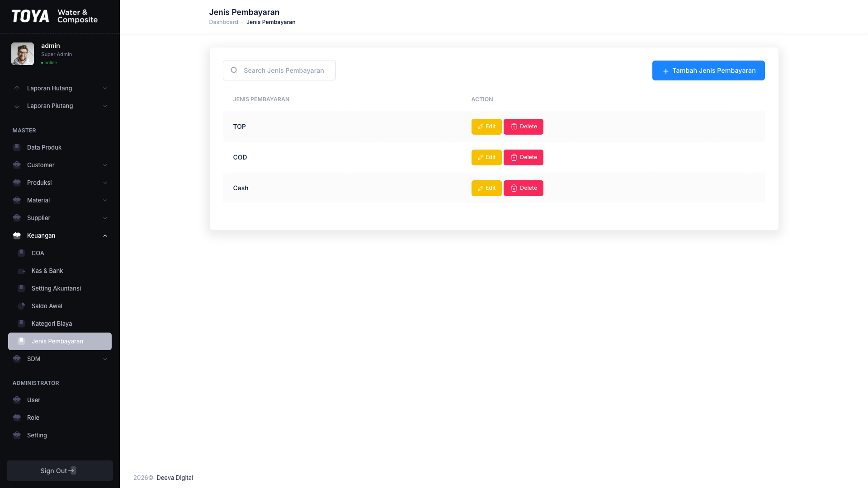Click the Laporan Piutang down-arrow icon
Screen dimensions: 868x488
click(17, 106)
